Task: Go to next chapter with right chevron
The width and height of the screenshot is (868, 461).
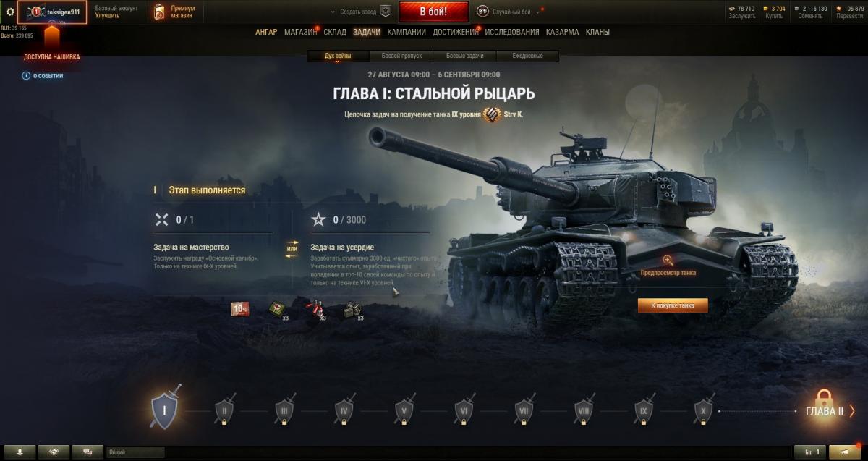Action: click(x=852, y=411)
